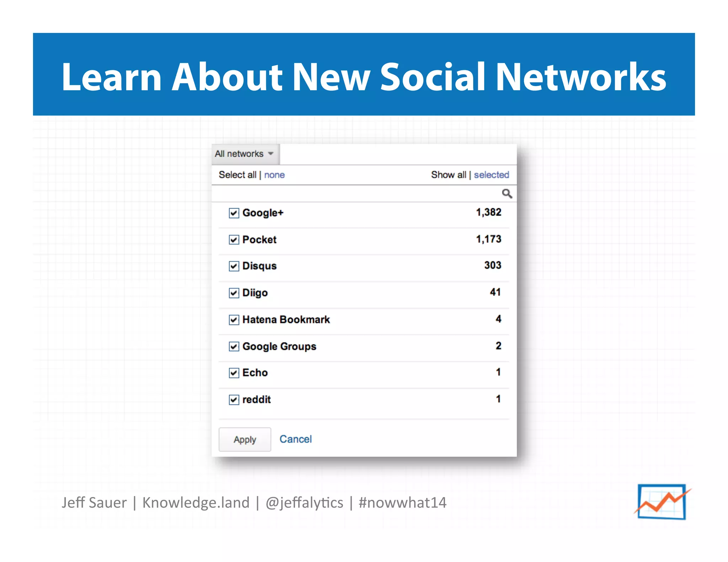This screenshot has height=562, width=728.
Task: Click the Echo label text
Action: coord(255,373)
